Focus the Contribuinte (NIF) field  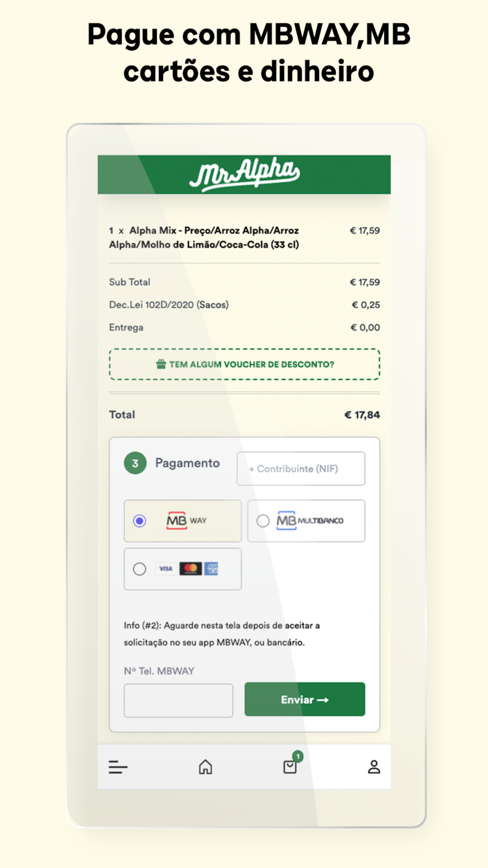301,469
